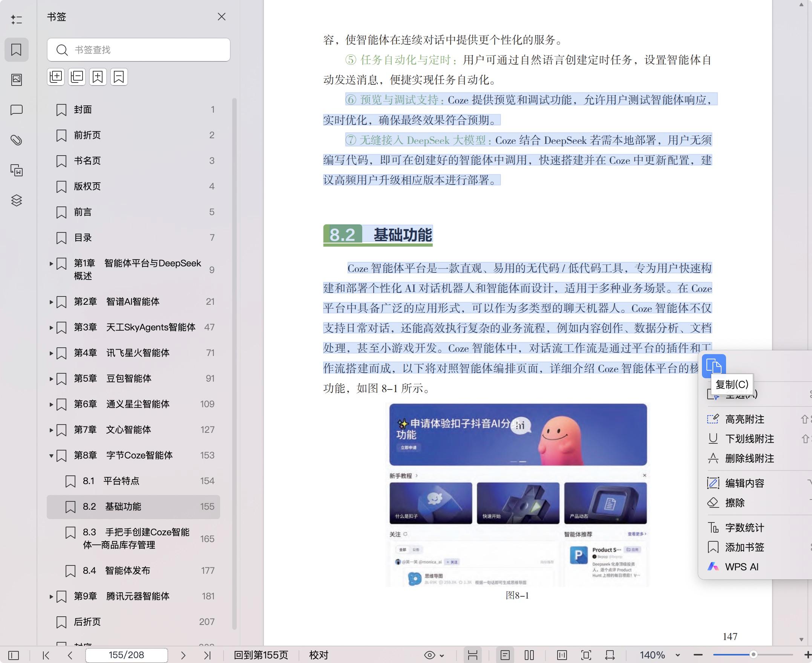812x663 pixels.
Task: Delete bookmark icon in panel toolbar
Action: pyautogui.click(x=119, y=77)
